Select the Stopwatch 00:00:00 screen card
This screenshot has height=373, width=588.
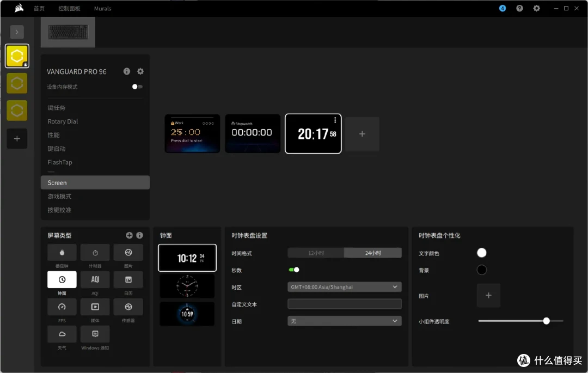pyautogui.click(x=253, y=133)
